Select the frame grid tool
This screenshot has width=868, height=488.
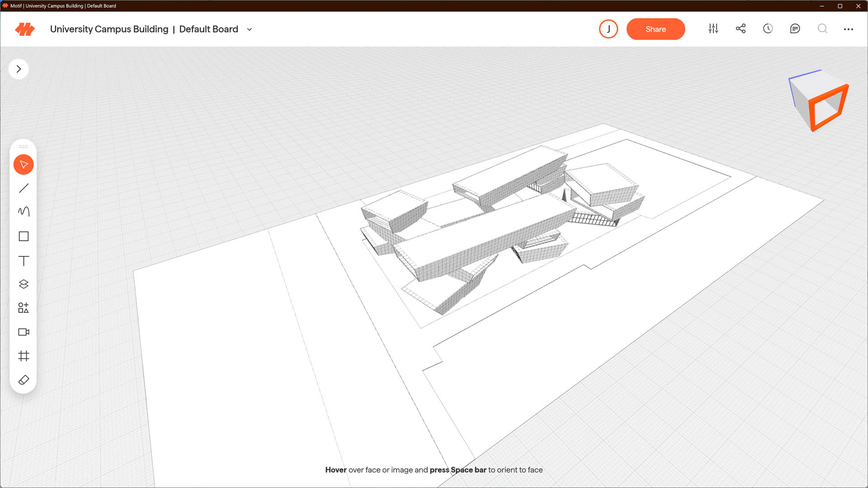(x=24, y=356)
